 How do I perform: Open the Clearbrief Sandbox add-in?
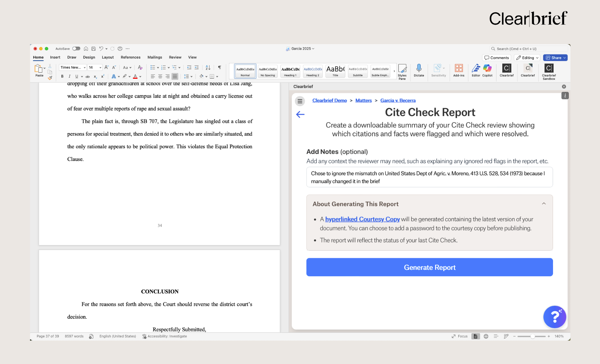point(549,68)
